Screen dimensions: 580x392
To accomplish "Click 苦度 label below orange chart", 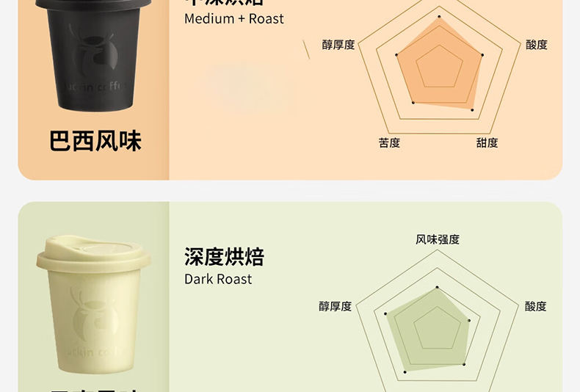I will pyautogui.click(x=389, y=142).
